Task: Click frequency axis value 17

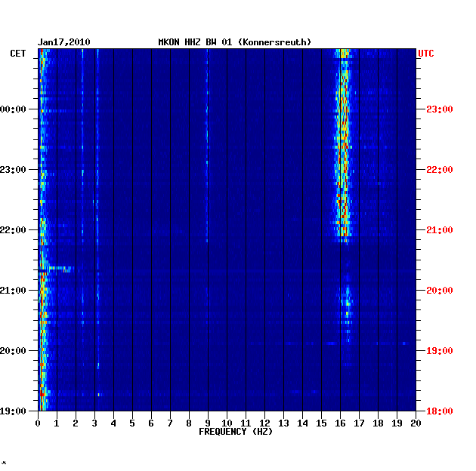Action: pyautogui.click(x=359, y=423)
